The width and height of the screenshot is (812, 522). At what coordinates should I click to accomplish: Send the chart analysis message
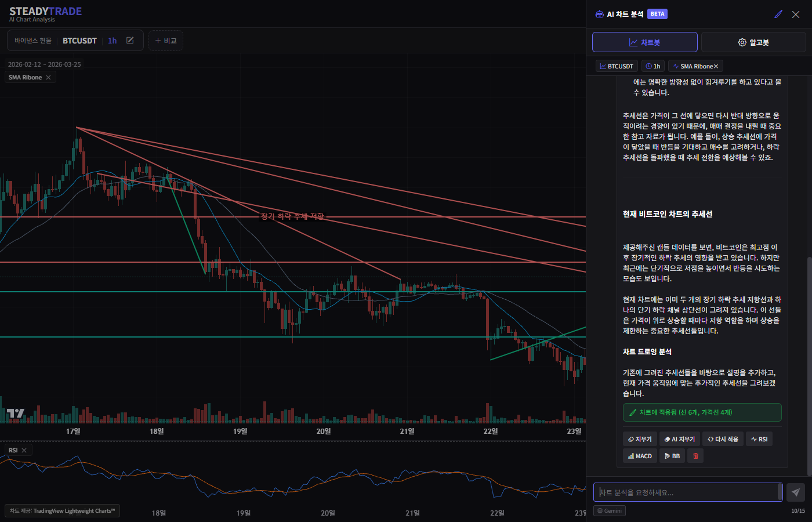pos(796,492)
